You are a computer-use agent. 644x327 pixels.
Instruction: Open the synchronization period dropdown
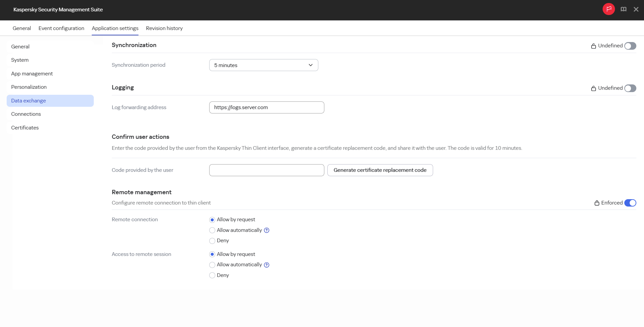[263, 65]
